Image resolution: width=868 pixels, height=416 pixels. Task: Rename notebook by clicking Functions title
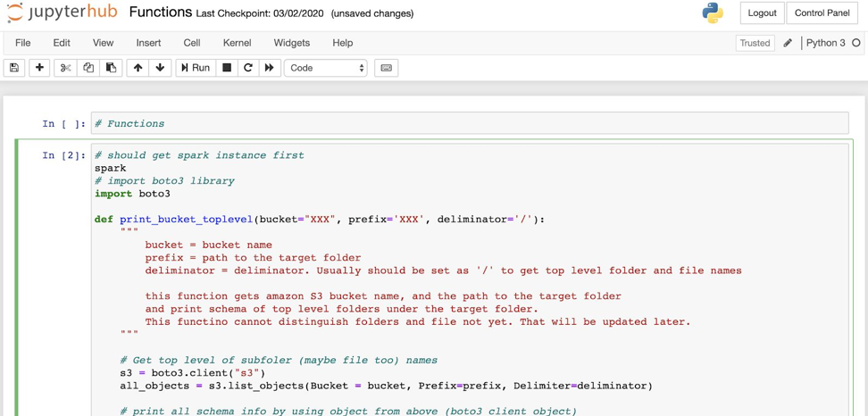161,12
